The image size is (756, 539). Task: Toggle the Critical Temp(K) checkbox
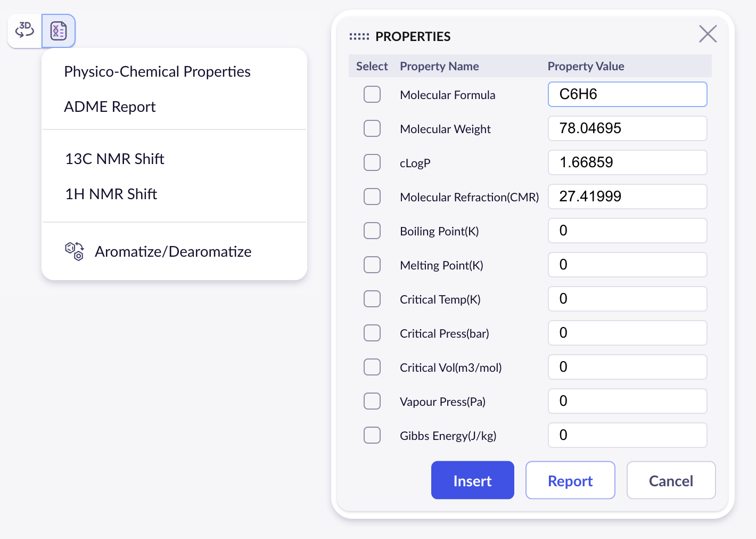click(372, 299)
